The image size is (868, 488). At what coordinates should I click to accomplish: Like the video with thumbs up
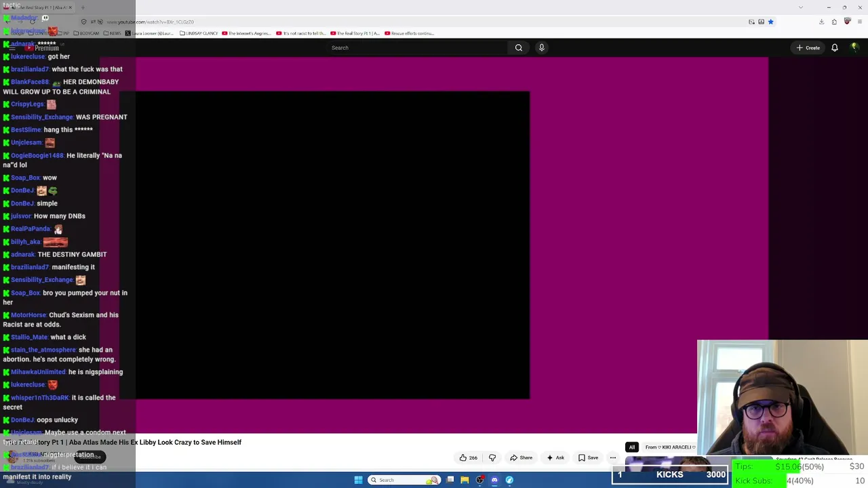[468, 457]
